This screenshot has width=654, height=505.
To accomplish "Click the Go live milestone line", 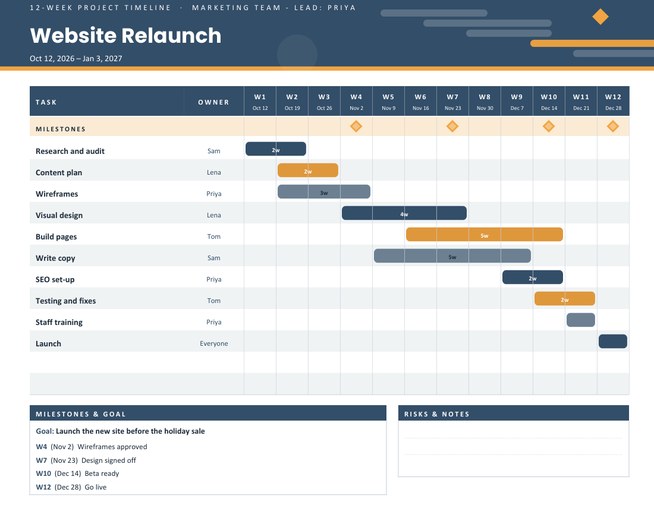I will (71, 487).
